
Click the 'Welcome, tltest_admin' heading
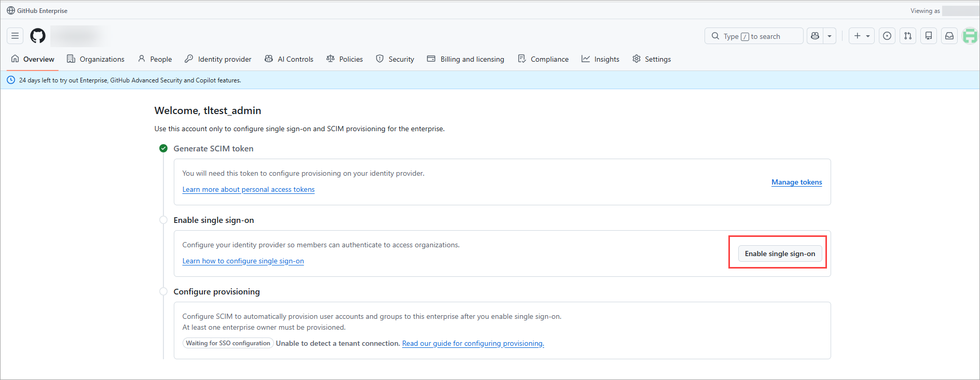(x=208, y=110)
